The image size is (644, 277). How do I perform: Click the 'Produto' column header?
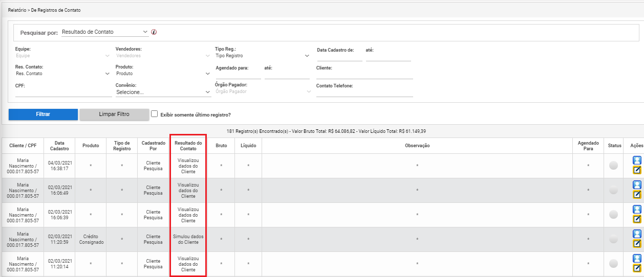coord(91,146)
